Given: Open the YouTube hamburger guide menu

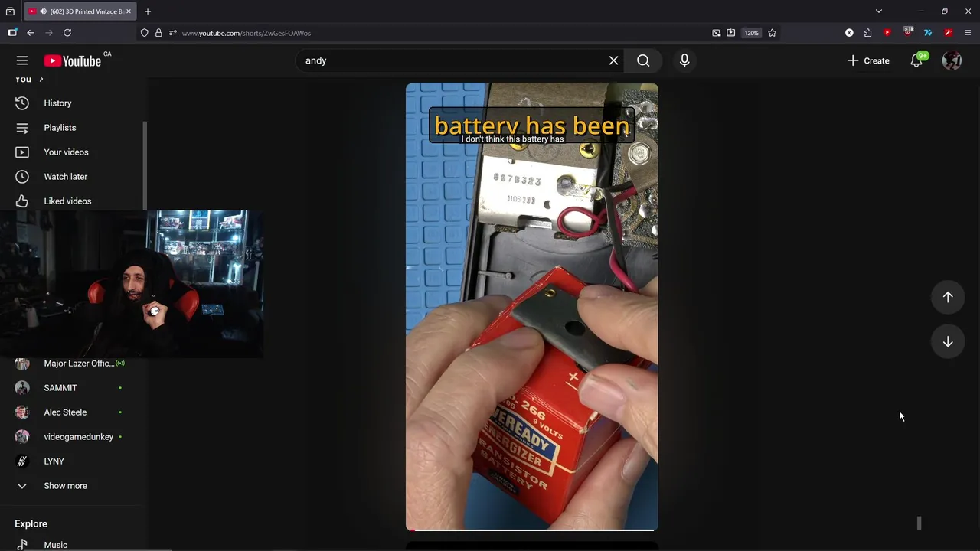Looking at the screenshot, I should (x=22, y=60).
